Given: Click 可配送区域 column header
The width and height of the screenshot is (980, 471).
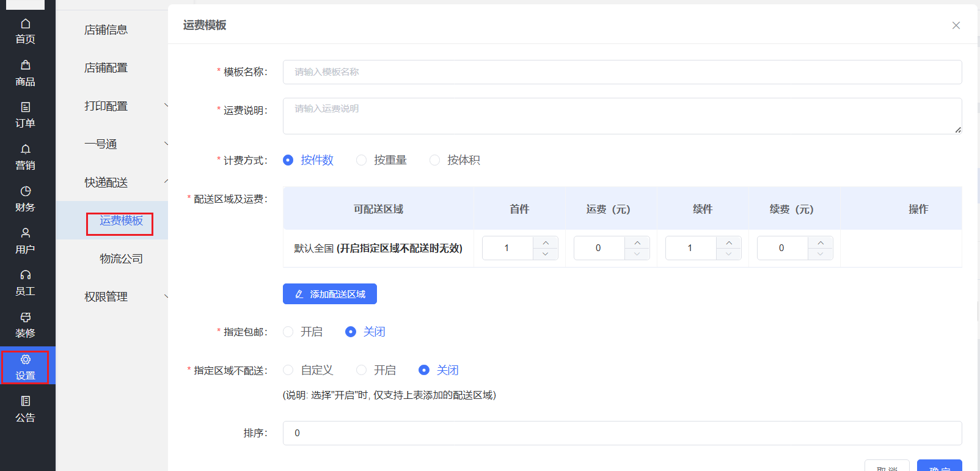Looking at the screenshot, I should pyautogui.click(x=378, y=209).
